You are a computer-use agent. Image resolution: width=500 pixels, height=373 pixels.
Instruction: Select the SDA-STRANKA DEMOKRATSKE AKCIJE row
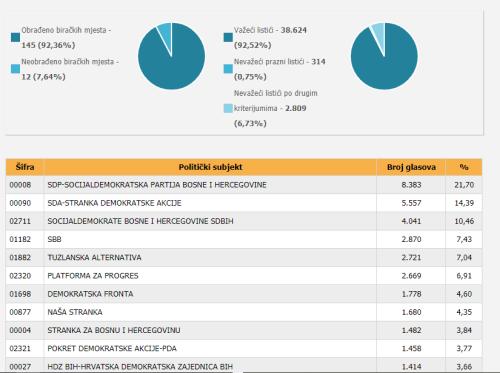[x=244, y=203]
